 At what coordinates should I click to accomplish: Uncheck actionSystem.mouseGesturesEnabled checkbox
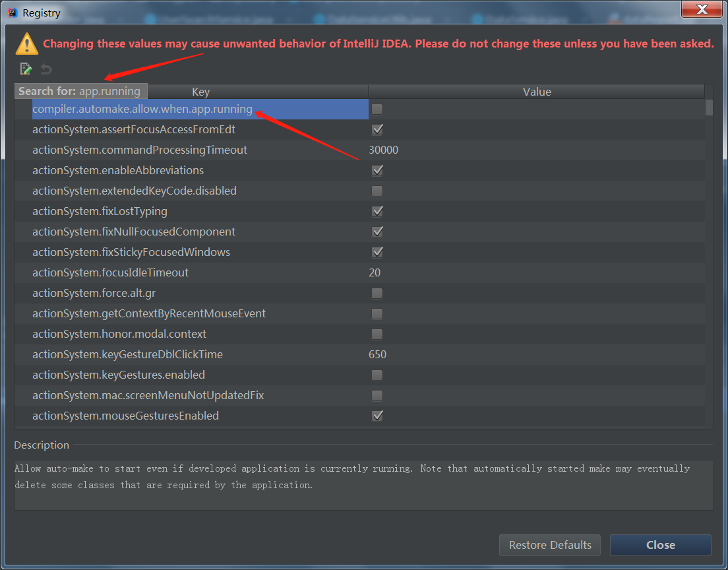point(377,416)
